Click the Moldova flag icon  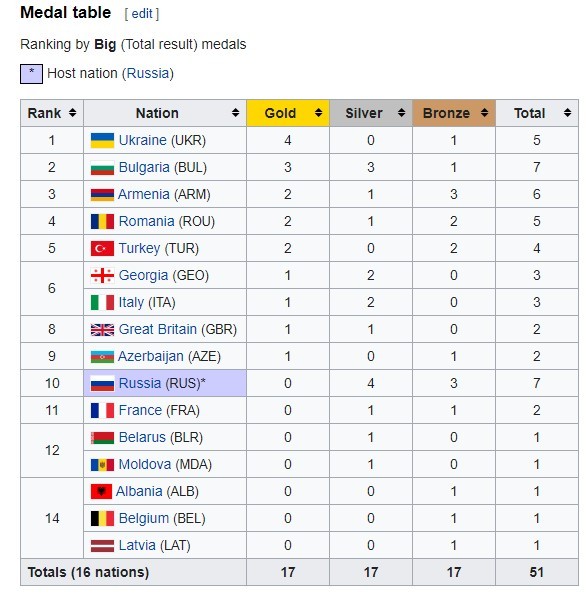(x=102, y=465)
